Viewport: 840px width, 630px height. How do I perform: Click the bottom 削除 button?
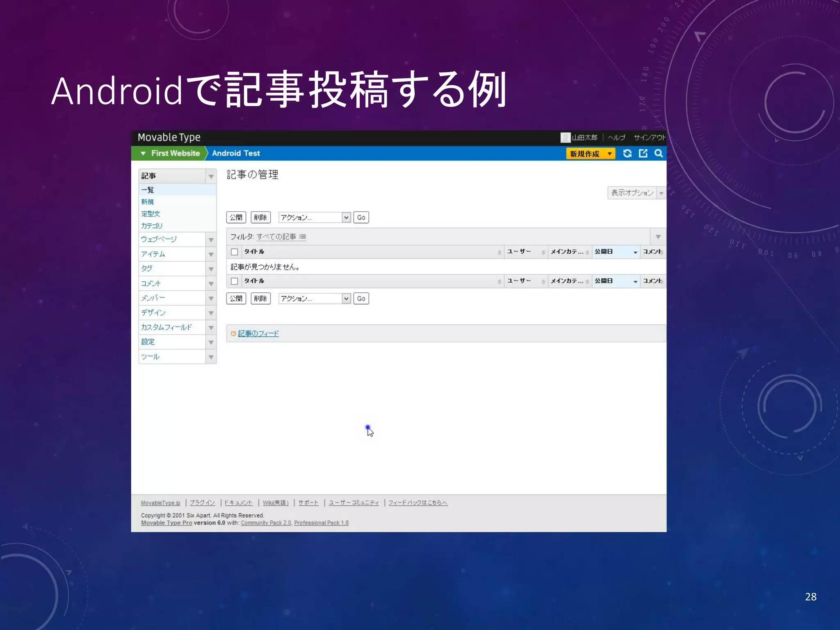(260, 299)
